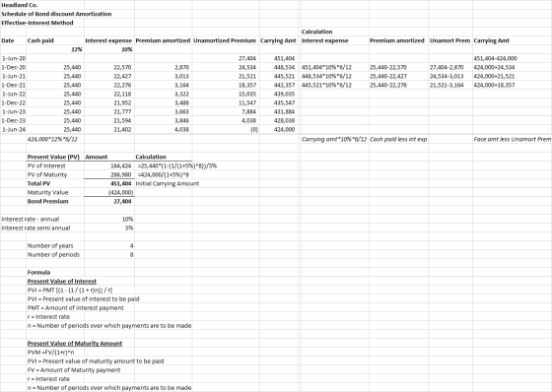Click the 'Present Value (PV)' header cell

pyautogui.click(x=53, y=157)
